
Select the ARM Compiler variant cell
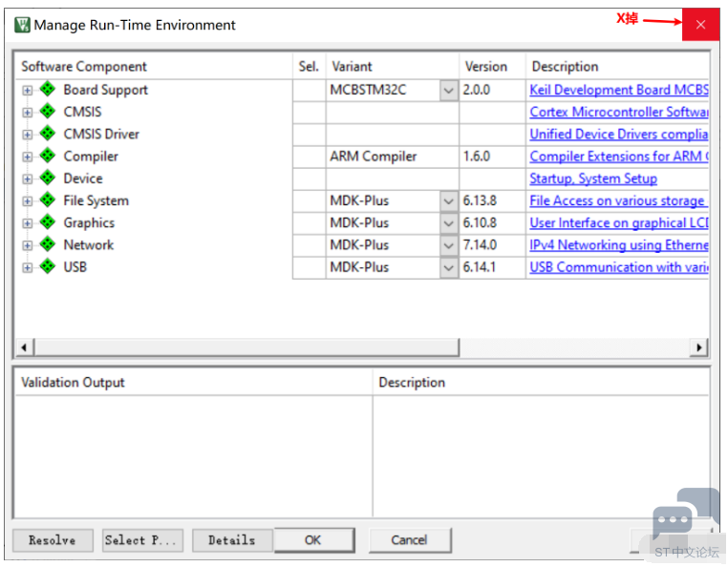pos(393,157)
